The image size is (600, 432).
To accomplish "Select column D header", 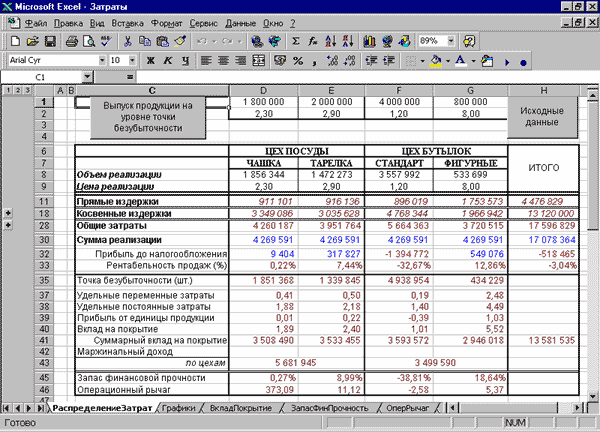I will [263, 91].
